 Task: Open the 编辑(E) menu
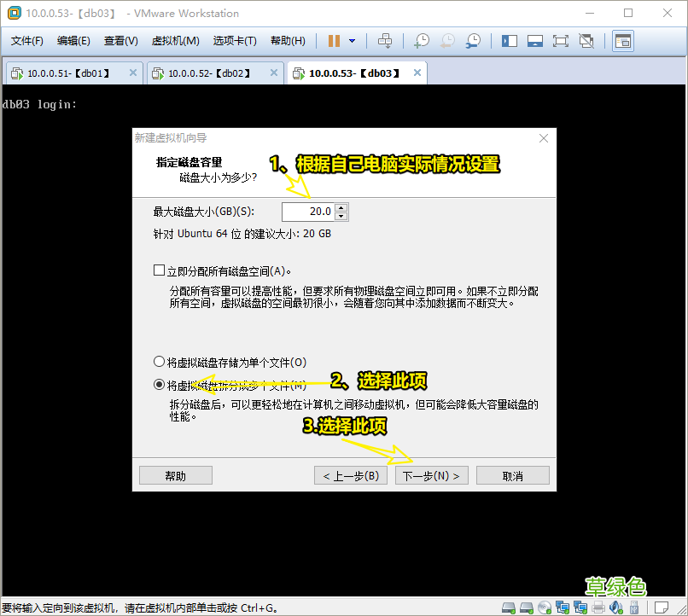(x=73, y=41)
